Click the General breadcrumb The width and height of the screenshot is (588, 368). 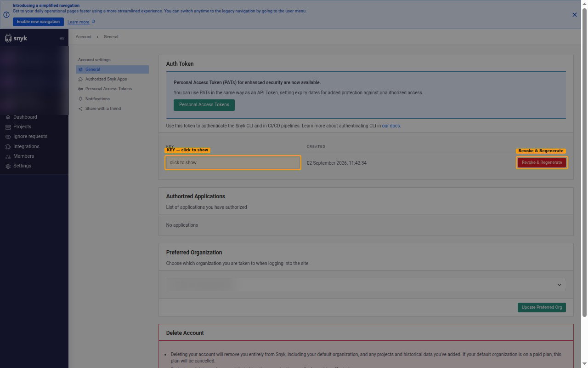tap(111, 37)
